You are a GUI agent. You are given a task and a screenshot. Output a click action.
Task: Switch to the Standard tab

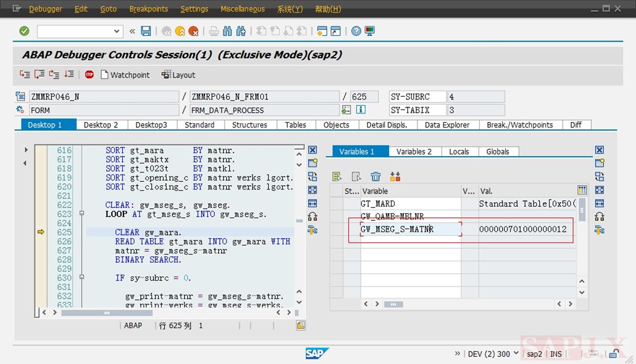(x=200, y=125)
